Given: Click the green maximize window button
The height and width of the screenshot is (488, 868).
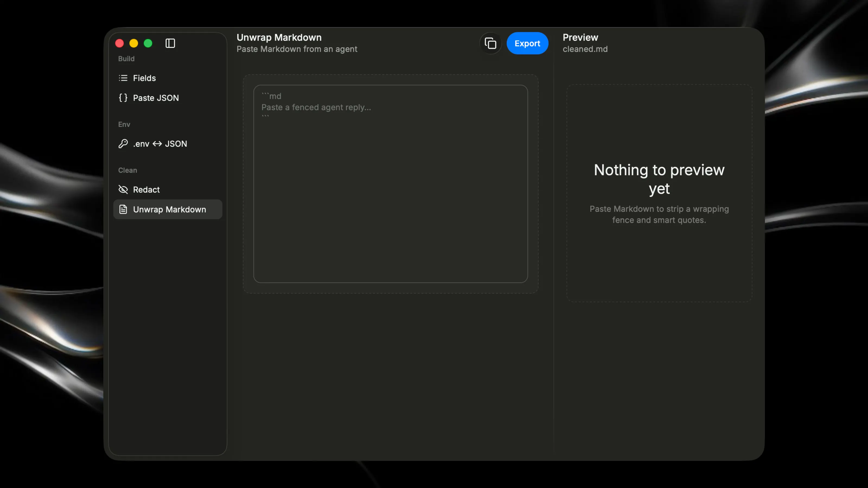Looking at the screenshot, I should (148, 43).
